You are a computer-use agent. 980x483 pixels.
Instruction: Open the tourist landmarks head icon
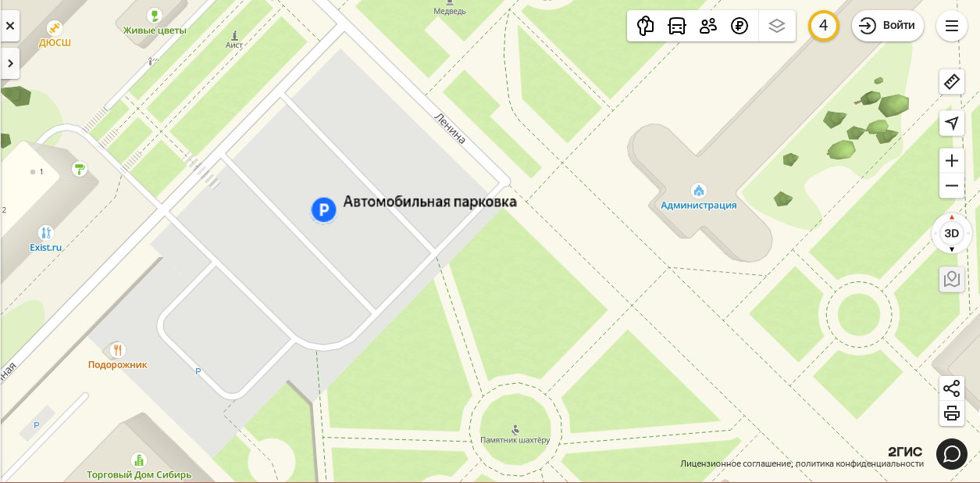pyautogui.click(x=645, y=26)
